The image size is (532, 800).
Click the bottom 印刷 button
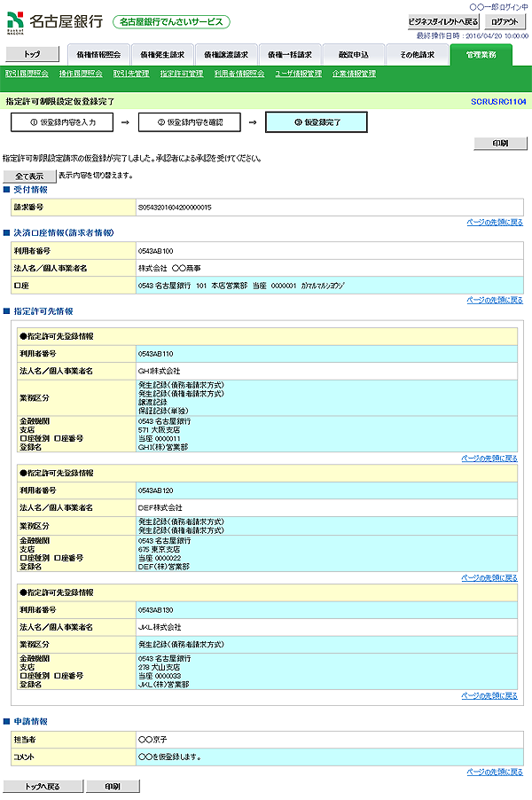coord(113,786)
